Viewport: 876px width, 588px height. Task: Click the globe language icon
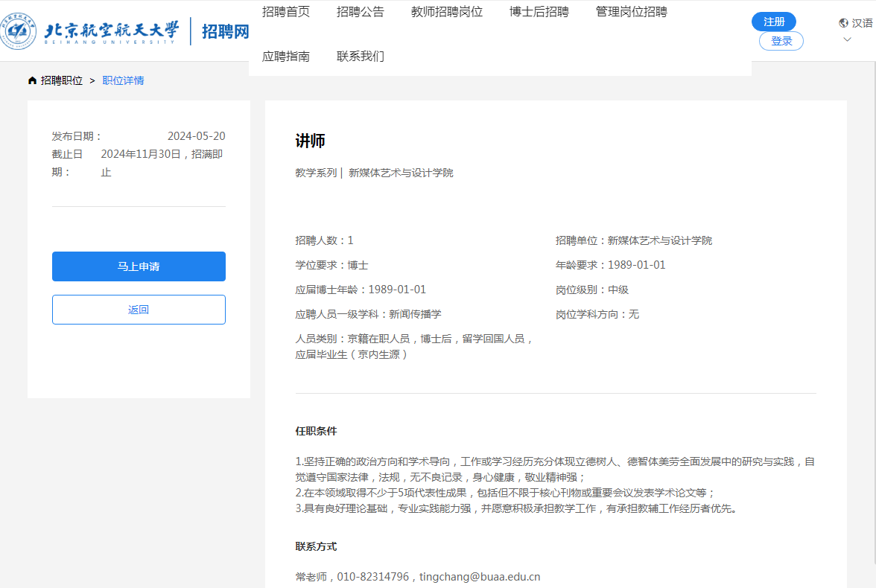843,23
